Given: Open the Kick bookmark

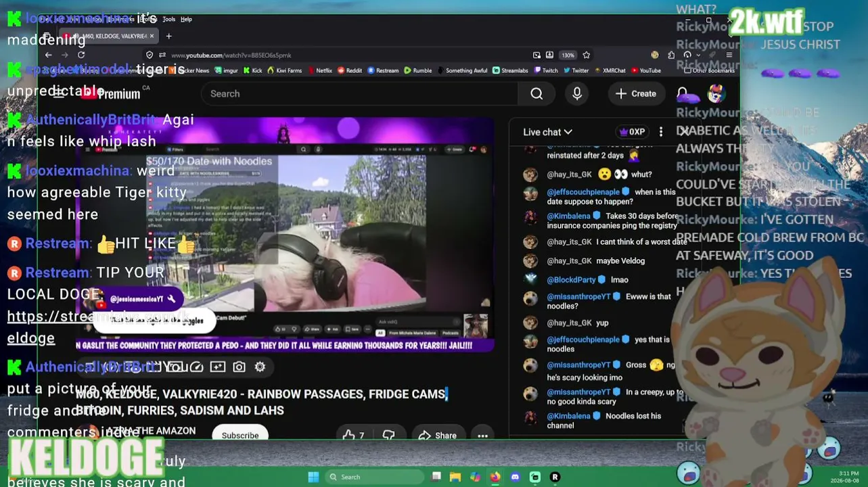Looking at the screenshot, I should (253, 70).
